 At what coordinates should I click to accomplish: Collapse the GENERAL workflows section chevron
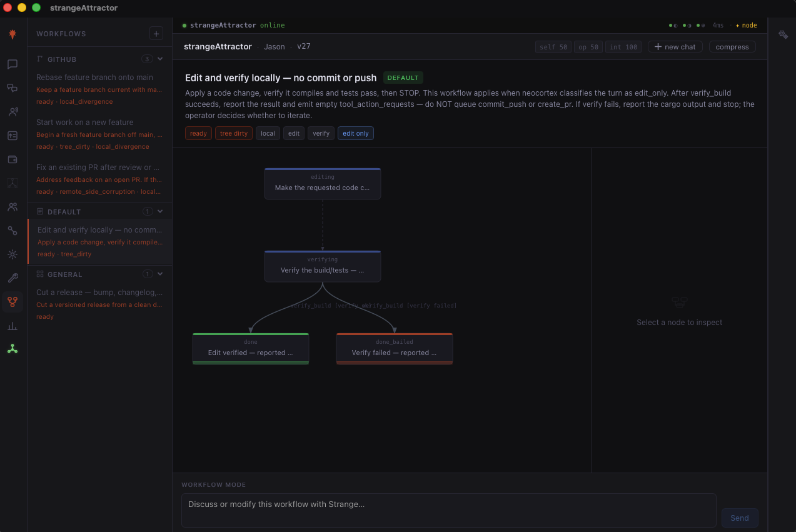(160, 274)
